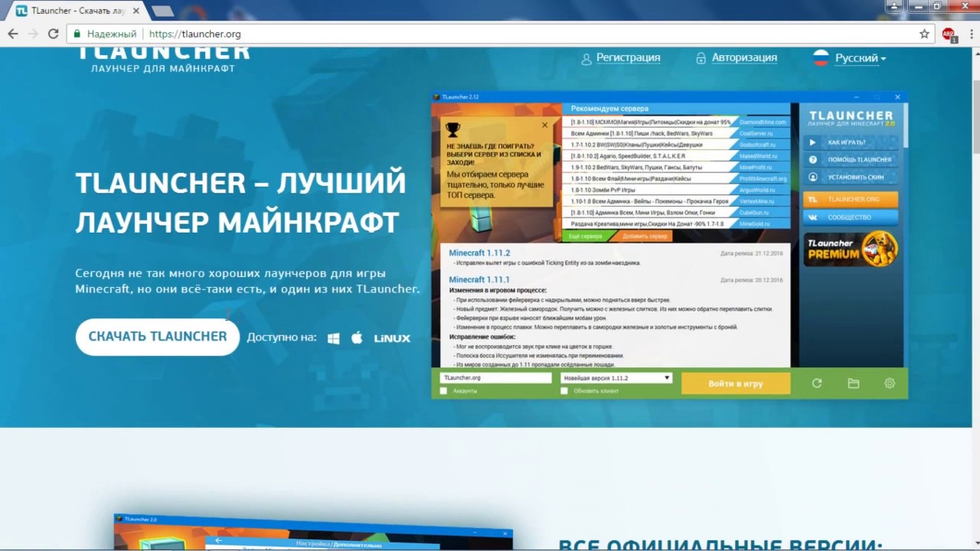Click the Войти в игру button
980x551 pixels.
pos(736,383)
